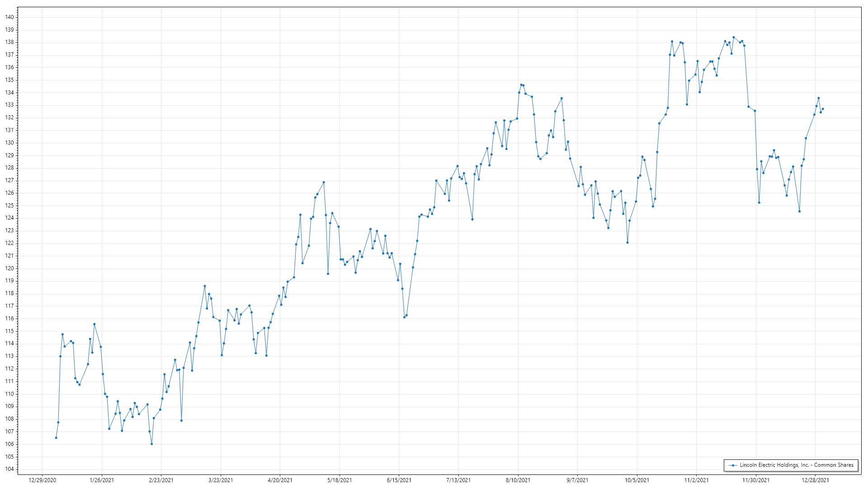Click the 6/15/2021 x-axis date label
Screen dimensions: 868x488
click(x=399, y=480)
